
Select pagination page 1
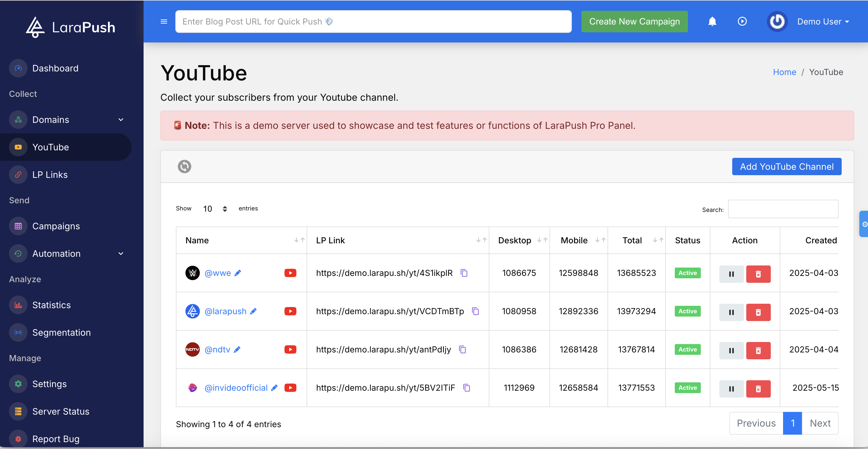(x=793, y=423)
